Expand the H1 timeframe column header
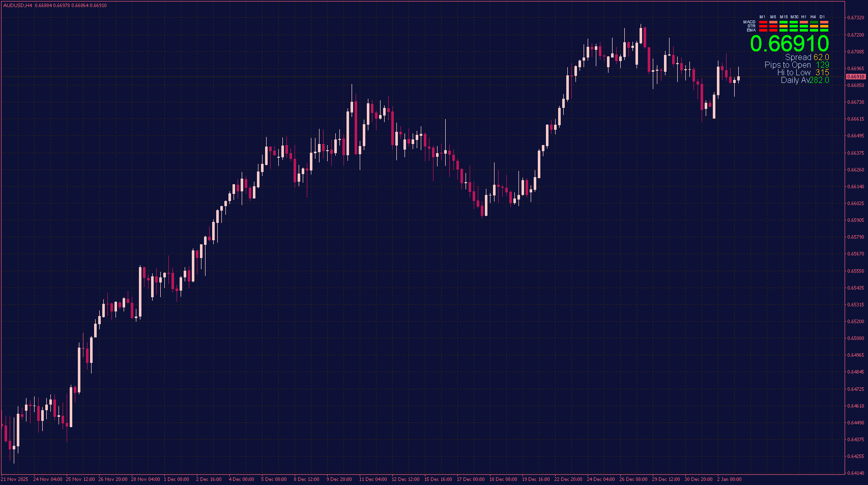 [x=804, y=17]
